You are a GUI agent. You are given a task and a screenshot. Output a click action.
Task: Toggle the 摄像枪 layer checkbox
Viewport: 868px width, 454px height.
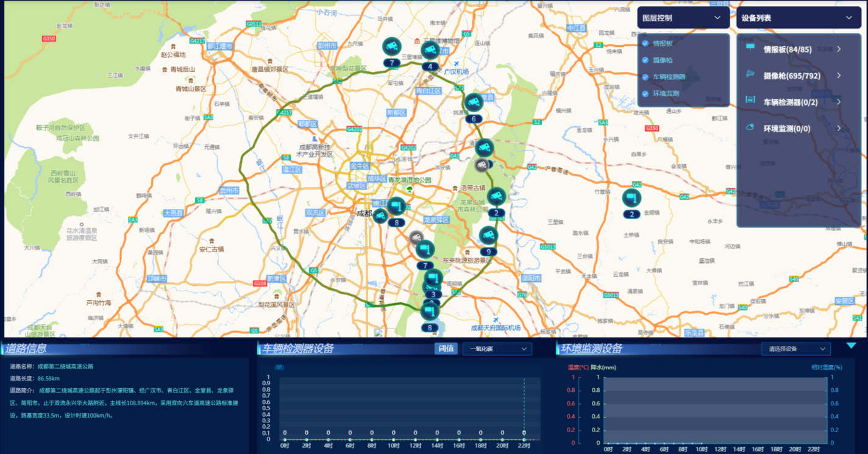click(645, 60)
